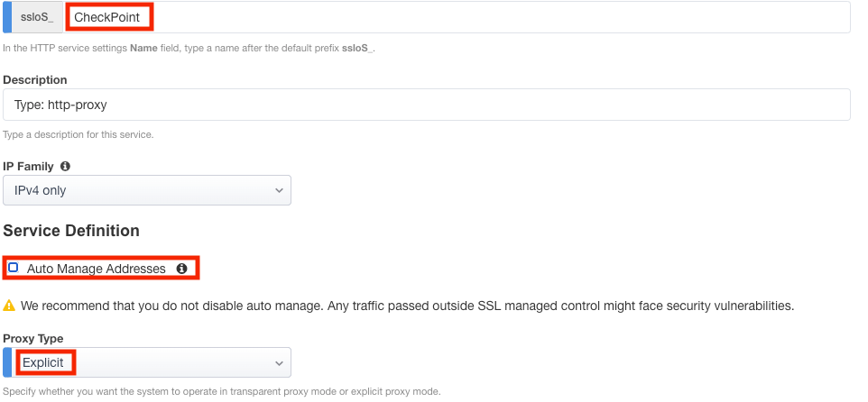Click the Name field containing CheckPoint
The width and height of the screenshot is (868, 402).
(x=451, y=17)
